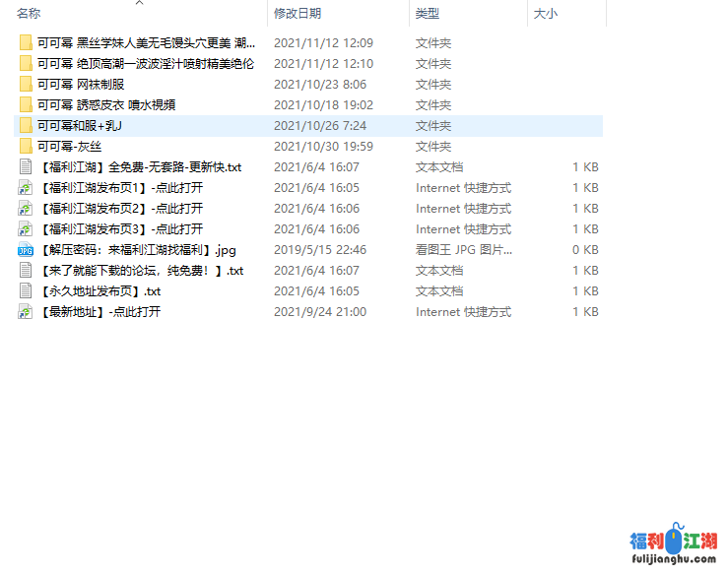Click shortcut icon for 福利江湖发布页1

pyautogui.click(x=26, y=188)
